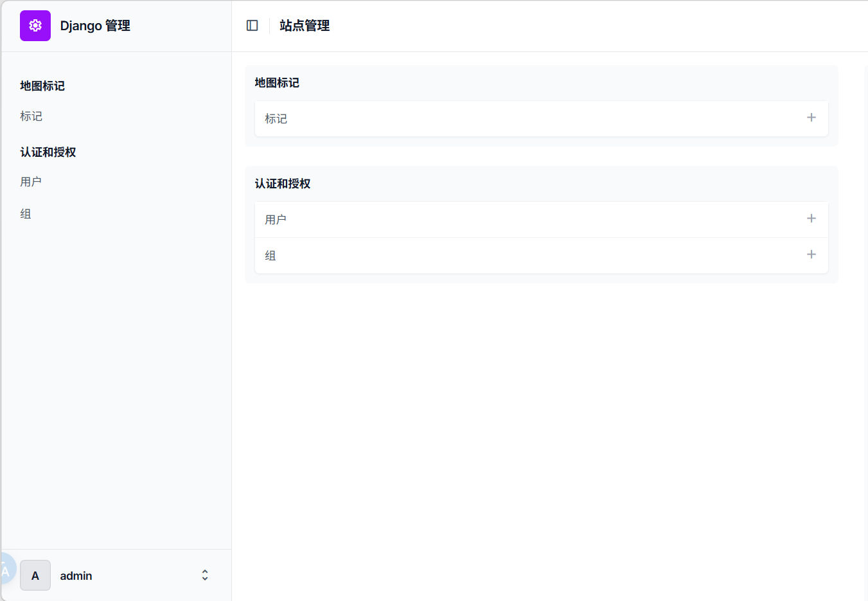
Task: Toggle the sidebar panel icon
Action: [x=252, y=26]
